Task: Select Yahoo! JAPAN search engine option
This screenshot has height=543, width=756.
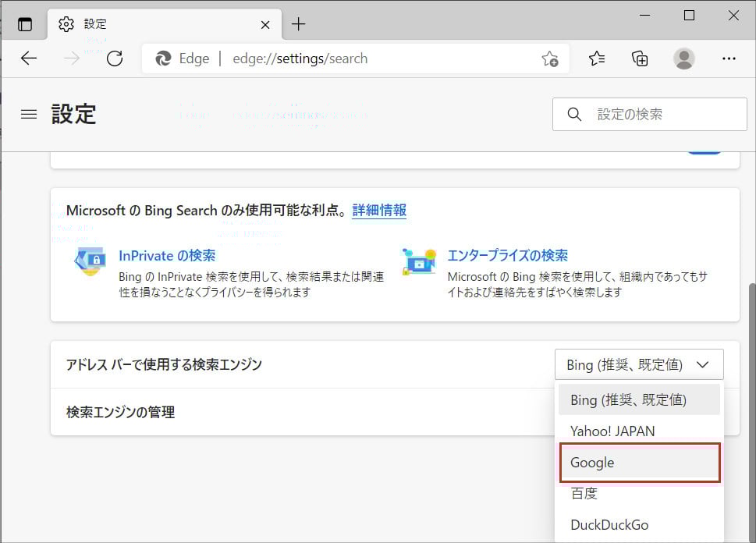Action: click(x=639, y=431)
